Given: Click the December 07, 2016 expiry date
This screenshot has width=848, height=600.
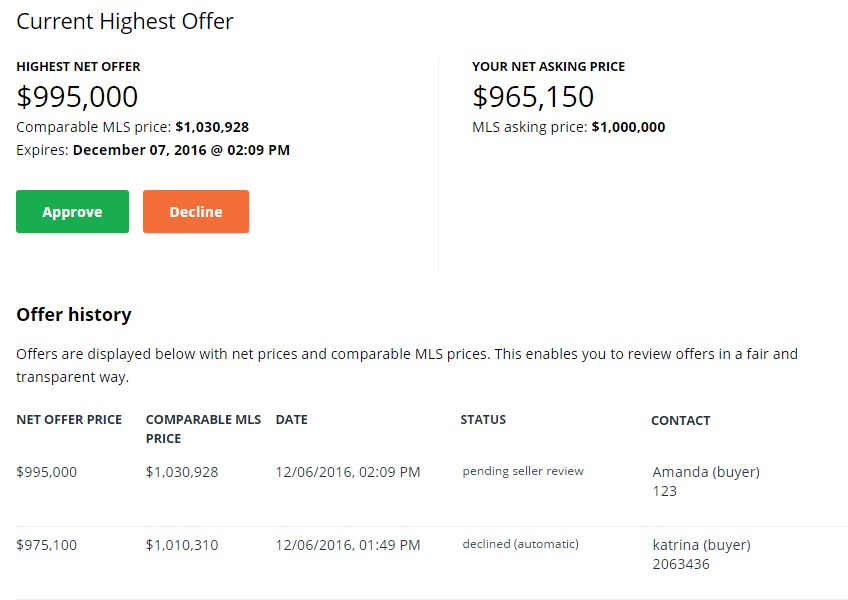Looking at the screenshot, I should 181,150.
